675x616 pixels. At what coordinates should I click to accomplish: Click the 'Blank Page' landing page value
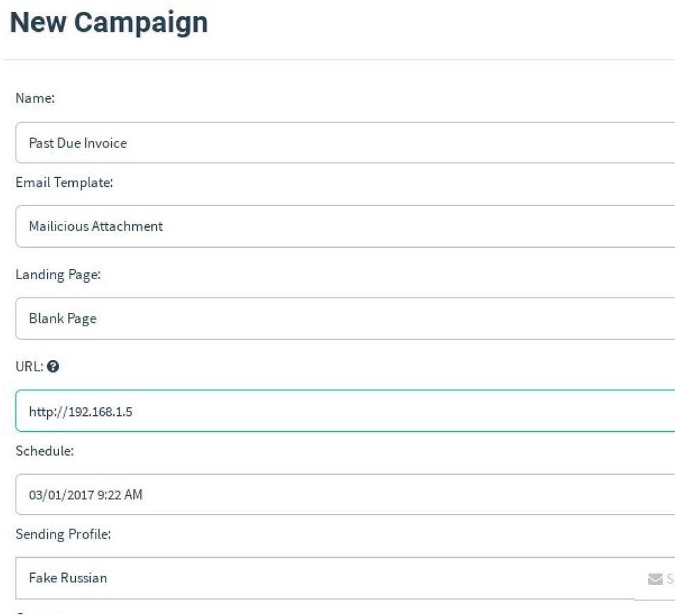tap(63, 319)
